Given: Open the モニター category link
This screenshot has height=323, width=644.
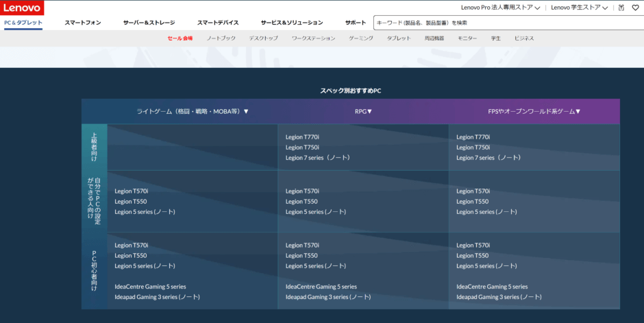Looking at the screenshot, I should click(x=467, y=38).
